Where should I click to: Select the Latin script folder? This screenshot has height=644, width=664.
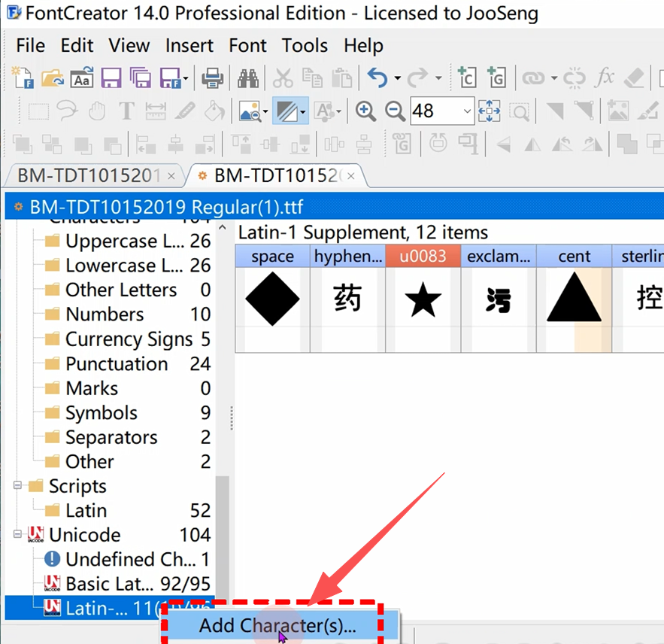128,511
